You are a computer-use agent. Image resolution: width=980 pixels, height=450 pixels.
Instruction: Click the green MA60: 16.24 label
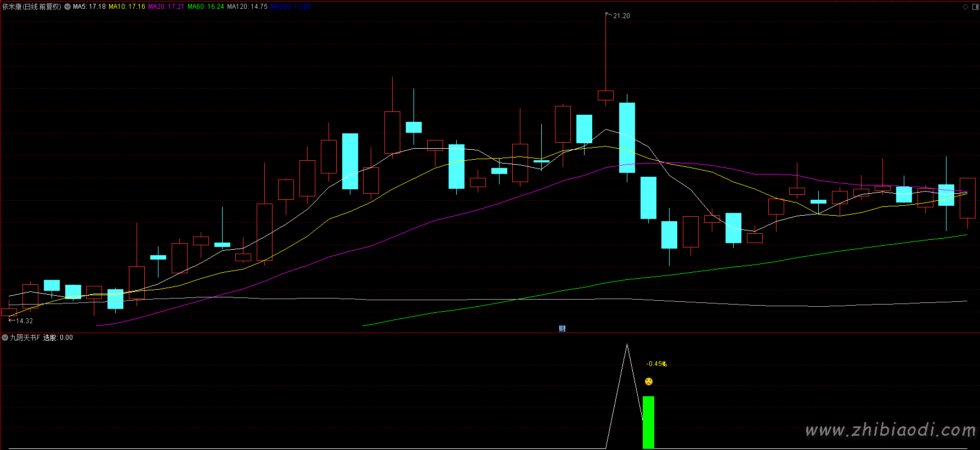pos(206,7)
